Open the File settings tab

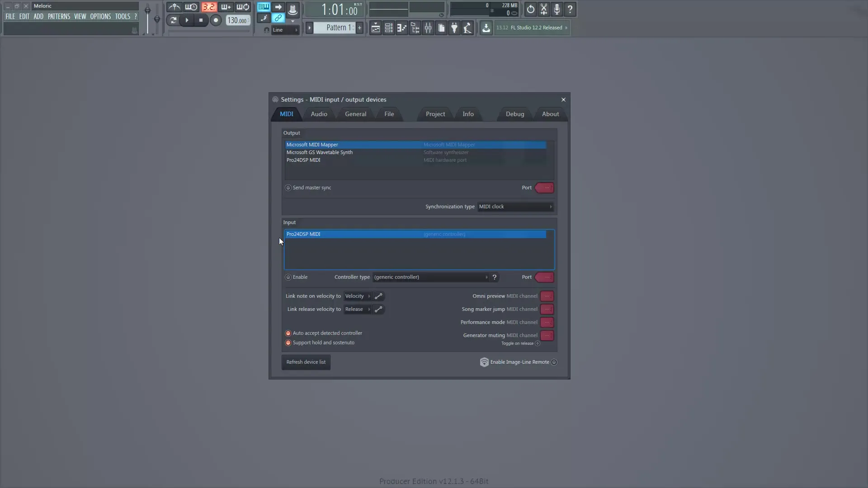click(x=389, y=114)
